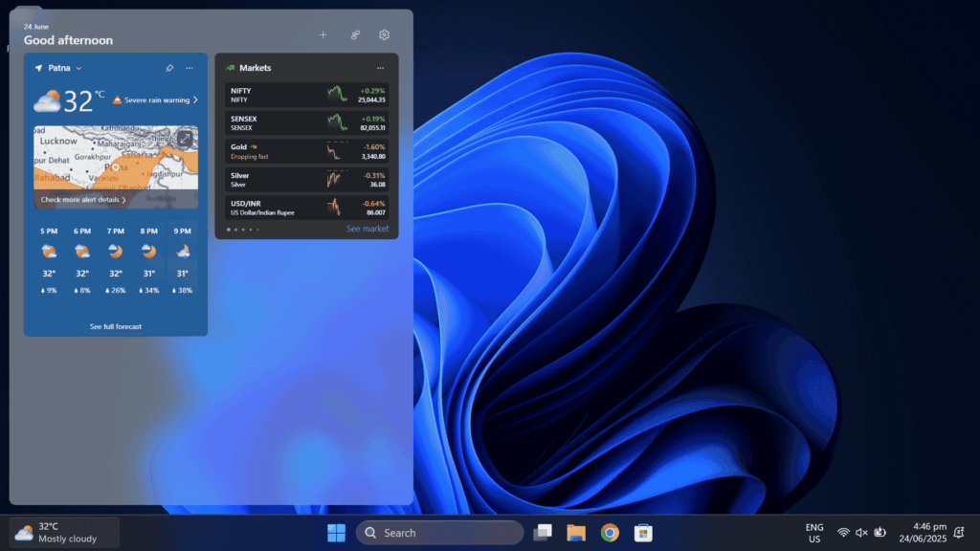This screenshot has width=980, height=551.
Task: Open the USD/INR market row
Action: point(307,208)
